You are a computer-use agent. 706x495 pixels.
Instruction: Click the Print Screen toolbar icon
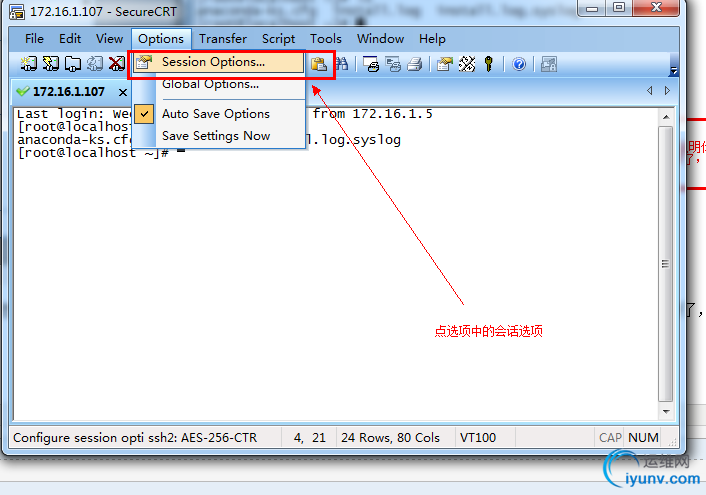371,64
